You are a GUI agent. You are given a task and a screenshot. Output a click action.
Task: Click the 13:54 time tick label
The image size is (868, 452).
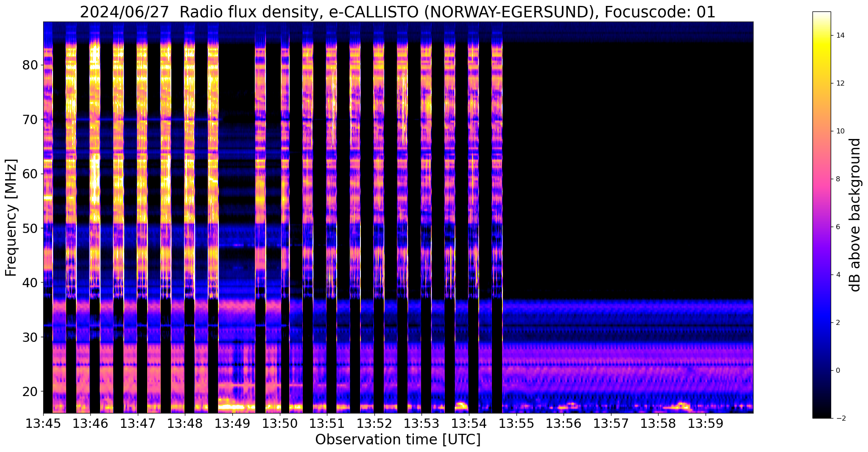469,423
